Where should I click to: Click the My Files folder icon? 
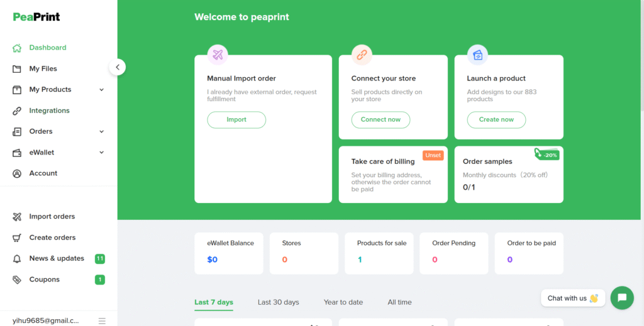[x=17, y=68]
